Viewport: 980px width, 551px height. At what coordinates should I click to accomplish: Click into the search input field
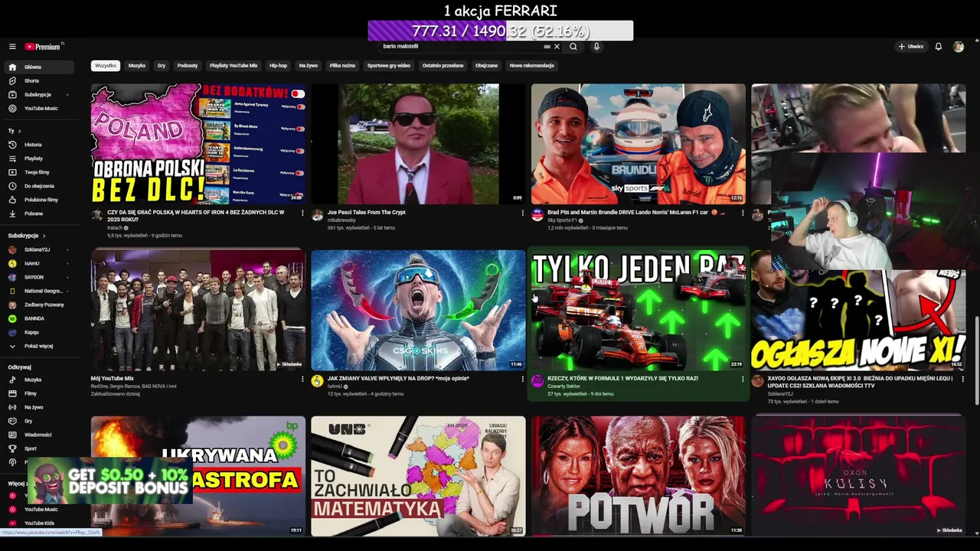[459, 47]
